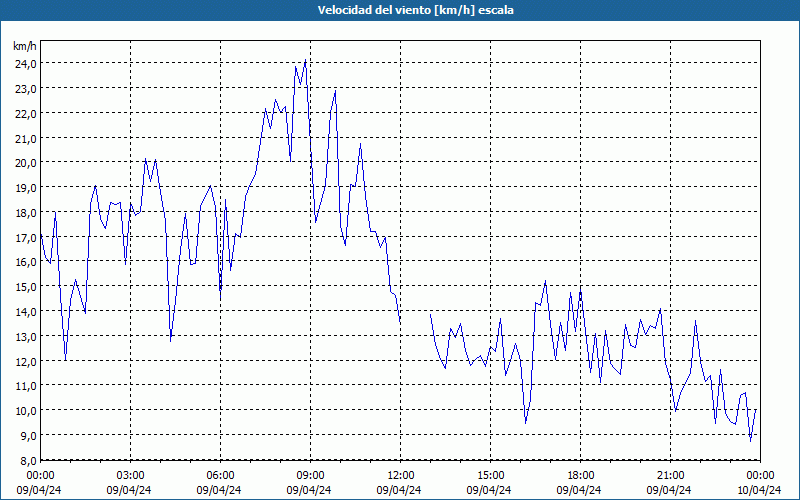
Task: Click the 21,0 y-axis value
Action: (x=26, y=138)
